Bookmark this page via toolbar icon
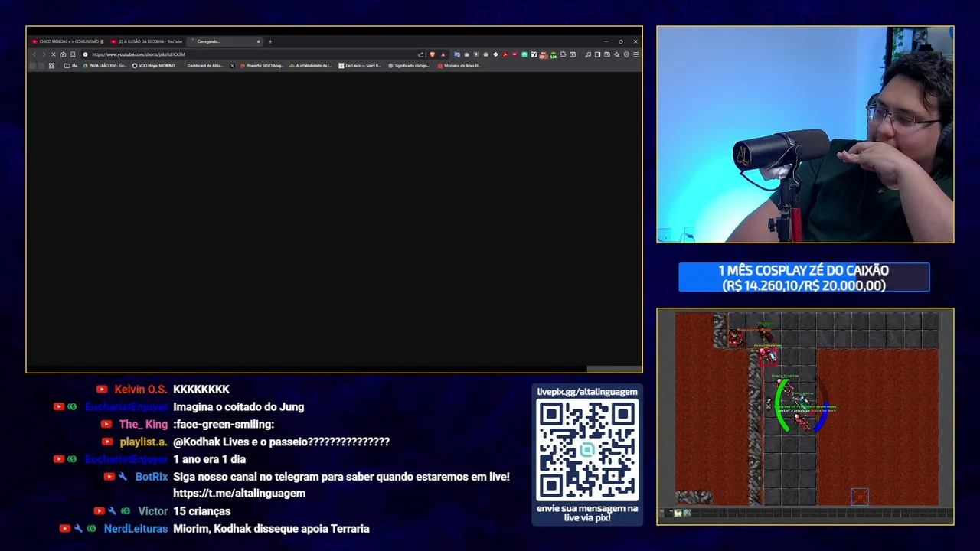Image resolution: width=980 pixels, height=551 pixels. (73, 54)
